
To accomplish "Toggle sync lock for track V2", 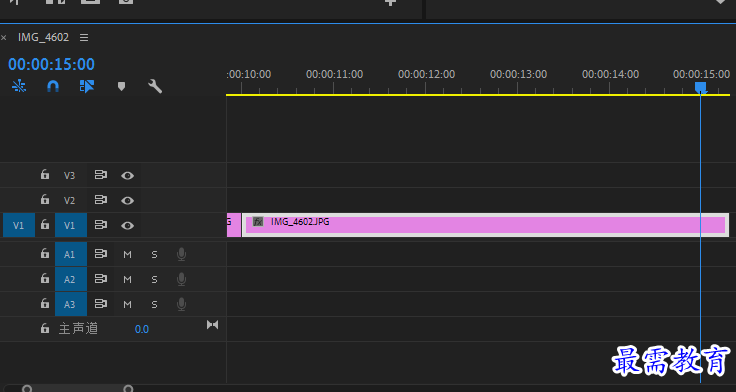I will pos(100,200).
